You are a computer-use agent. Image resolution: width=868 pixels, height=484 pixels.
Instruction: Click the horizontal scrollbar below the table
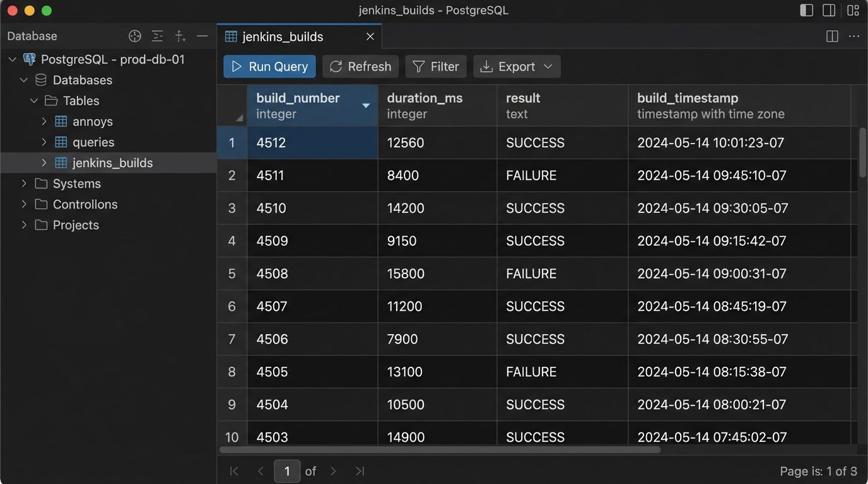pyautogui.click(x=440, y=450)
